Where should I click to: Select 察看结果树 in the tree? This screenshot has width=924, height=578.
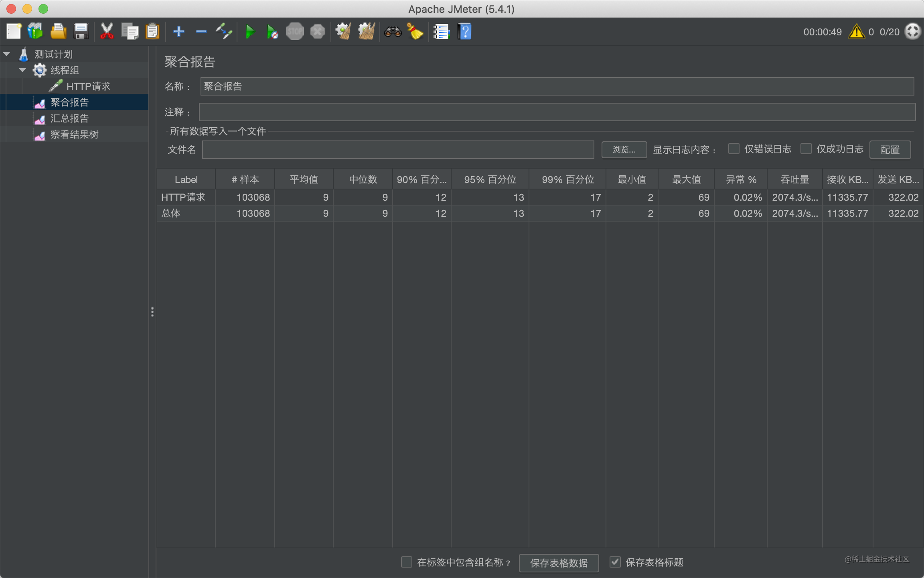[74, 134]
